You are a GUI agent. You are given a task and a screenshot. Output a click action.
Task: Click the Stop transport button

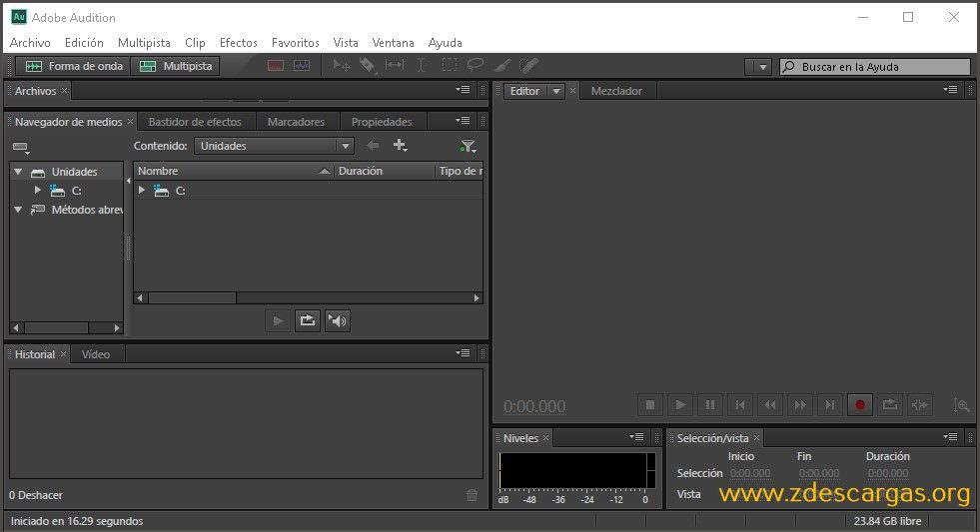pyautogui.click(x=650, y=405)
